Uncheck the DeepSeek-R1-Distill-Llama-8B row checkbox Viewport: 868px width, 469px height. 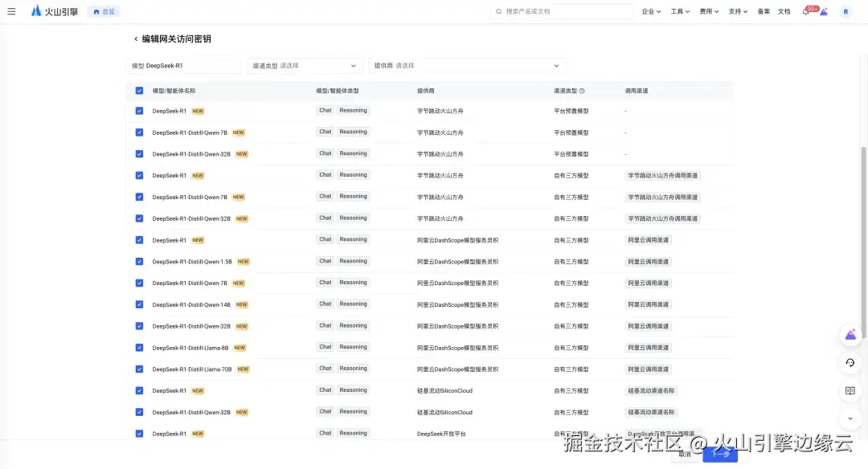tap(139, 348)
